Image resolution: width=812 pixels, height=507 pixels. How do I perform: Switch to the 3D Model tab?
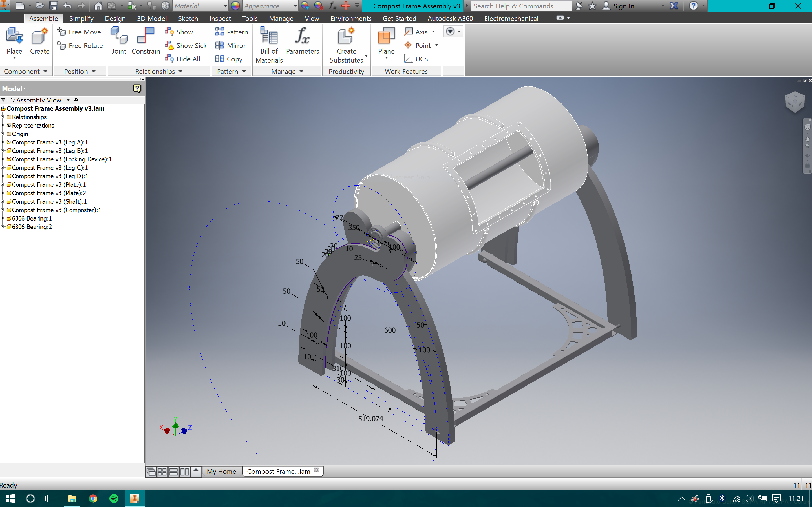(x=152, y=18)
